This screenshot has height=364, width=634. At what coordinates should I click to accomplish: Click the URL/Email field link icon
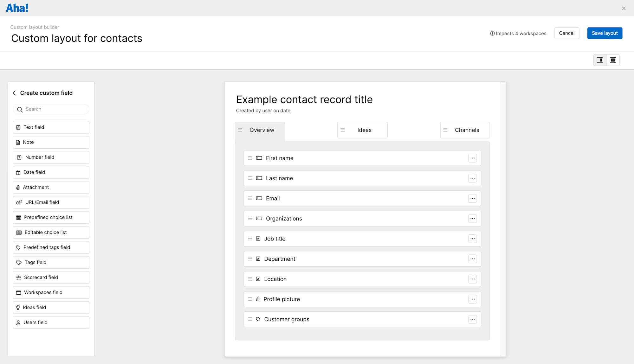(x=19, y=202)
